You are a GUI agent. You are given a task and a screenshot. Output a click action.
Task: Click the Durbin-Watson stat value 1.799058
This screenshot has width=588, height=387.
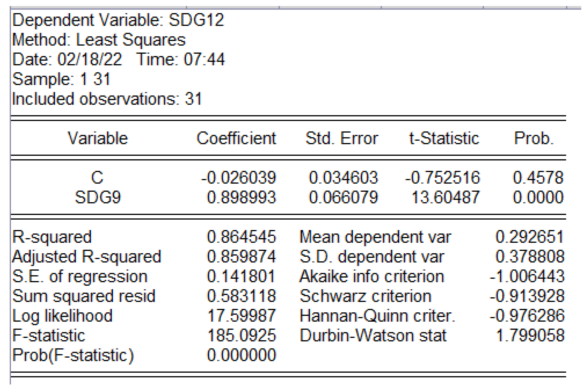(530, 335)
